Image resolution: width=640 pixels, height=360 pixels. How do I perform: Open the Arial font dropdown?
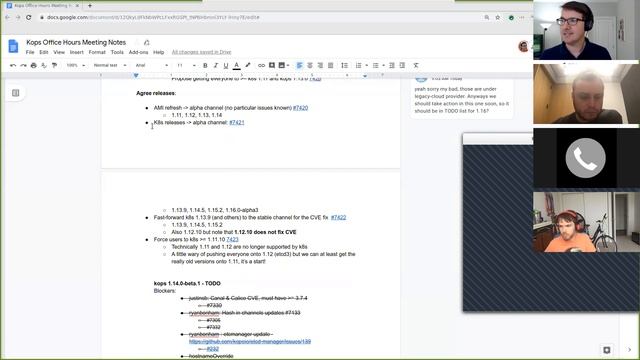click(x=152, y=65)
